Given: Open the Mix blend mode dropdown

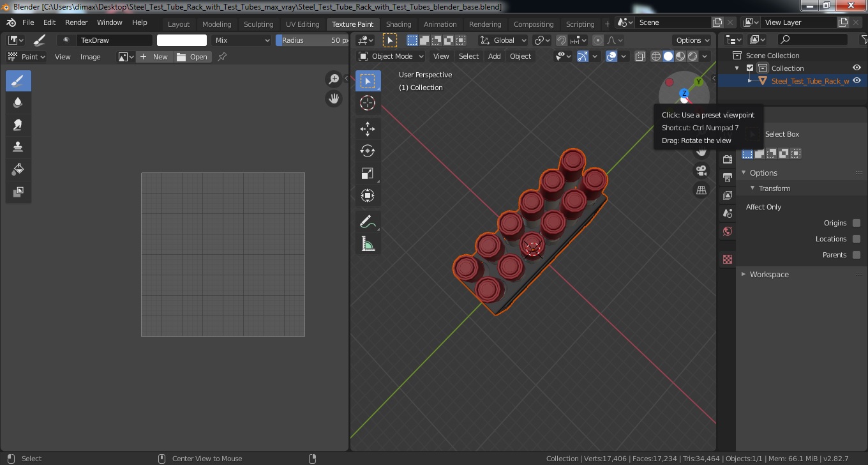Looking at the screenshot, I should [x=243, y=40].
